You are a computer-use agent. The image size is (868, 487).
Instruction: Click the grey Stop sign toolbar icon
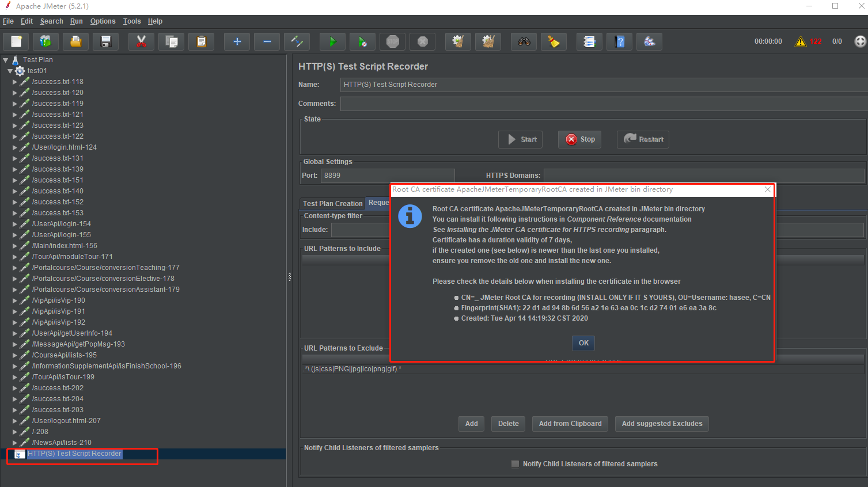(x=393, y=41)
